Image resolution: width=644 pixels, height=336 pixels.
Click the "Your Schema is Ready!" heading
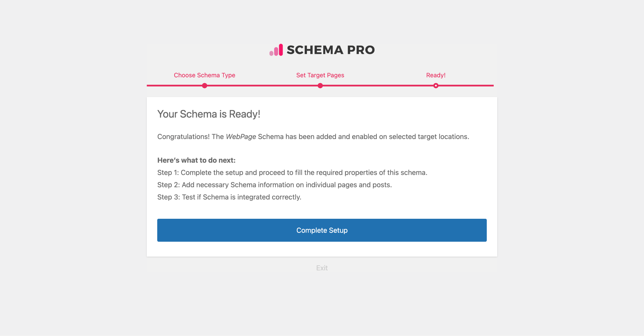click(209, 114)
